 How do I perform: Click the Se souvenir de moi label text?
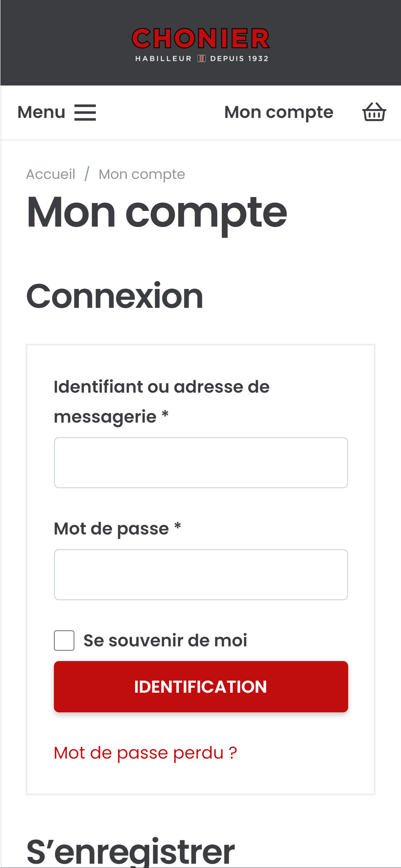tap(165, 640)
